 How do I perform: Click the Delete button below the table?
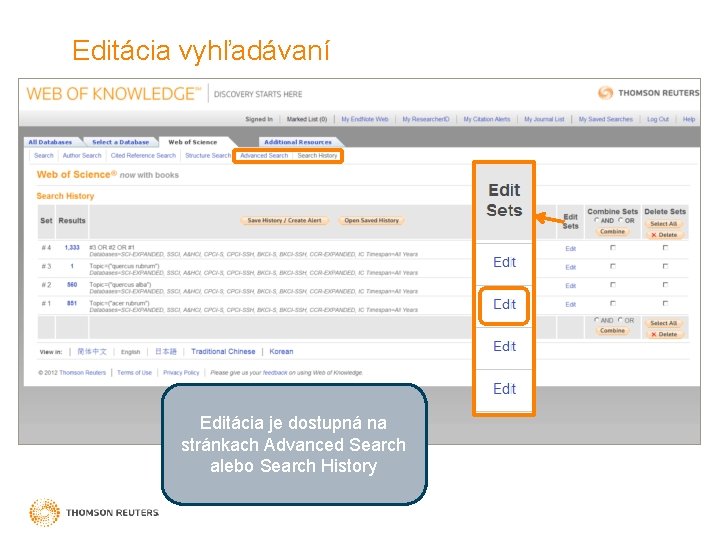pyautogui.click(x=664, y=334)
